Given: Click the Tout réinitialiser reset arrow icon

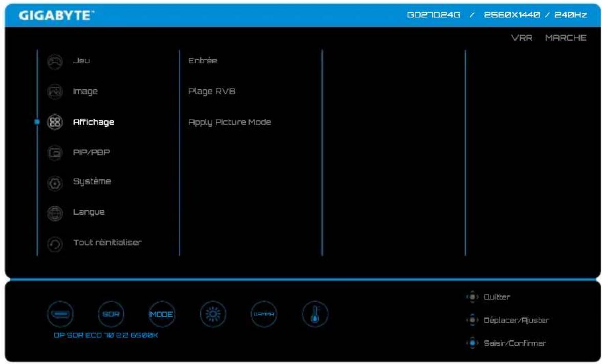Looking at the screenshot, I should pos(55,244).
